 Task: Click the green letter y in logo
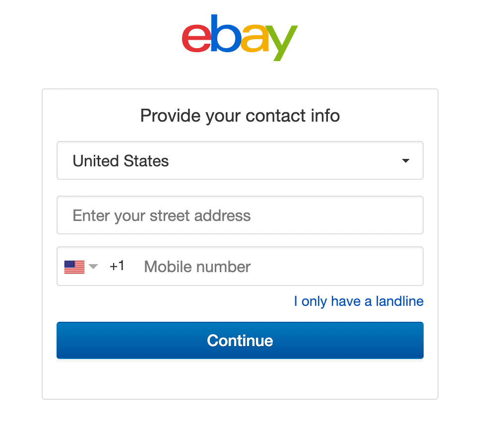click(282, 43)
